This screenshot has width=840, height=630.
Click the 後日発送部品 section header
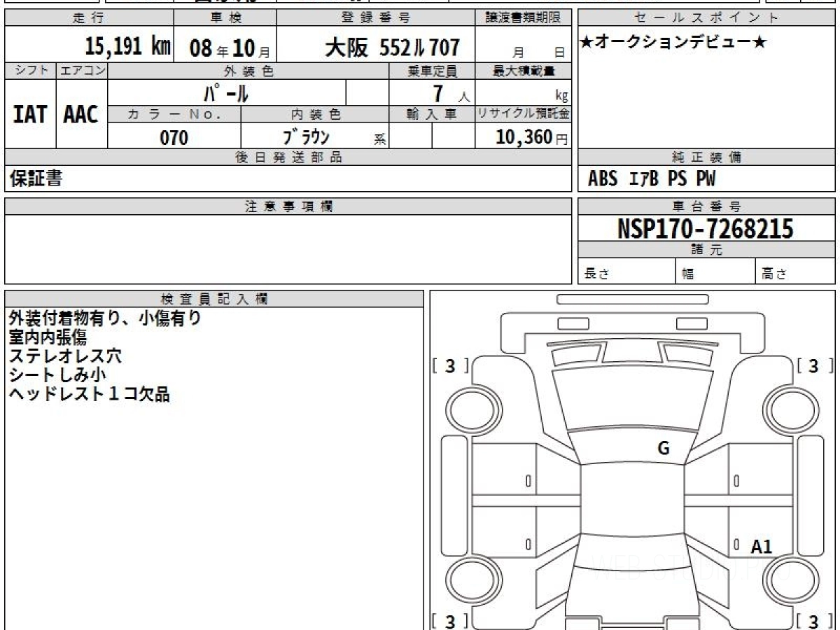[x=288, y=157]
